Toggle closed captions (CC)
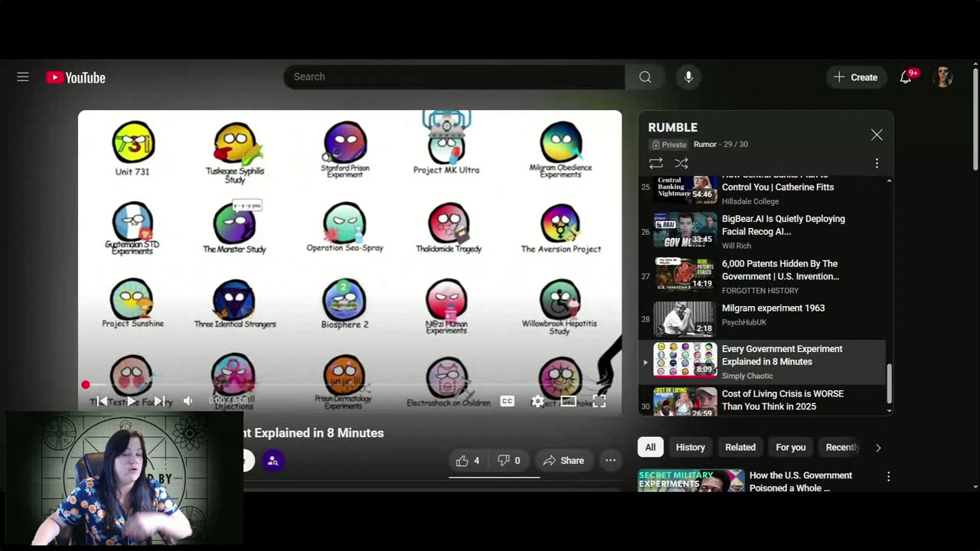Viewport: 980px width, 551px height. (507, 401)
